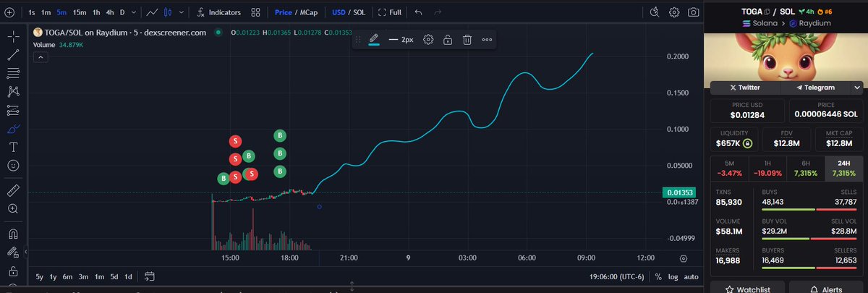This screenshot has width=868, height=293.
Task: Open the go-to-date calendar icon
Action: [x=150, y=276]
